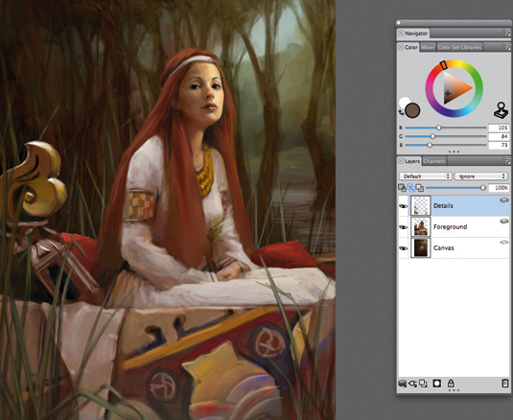Select the Color tab
Viewport: 513px width, 420px height.
tap(411, 47)
